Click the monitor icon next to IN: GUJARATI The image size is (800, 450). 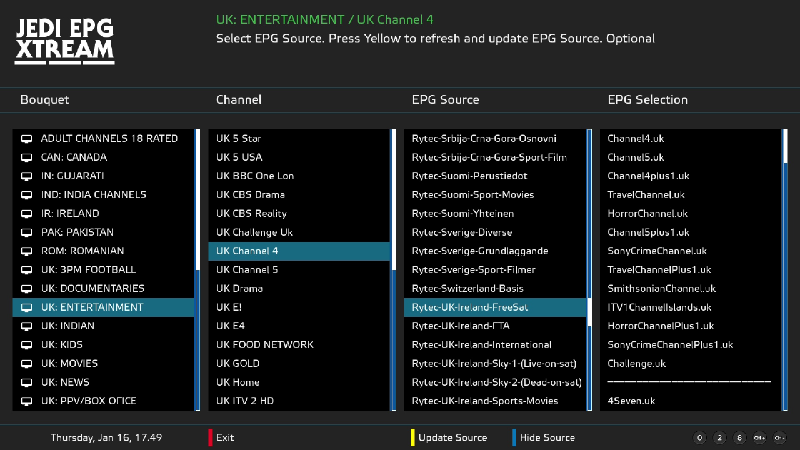[x=27, y=176]
